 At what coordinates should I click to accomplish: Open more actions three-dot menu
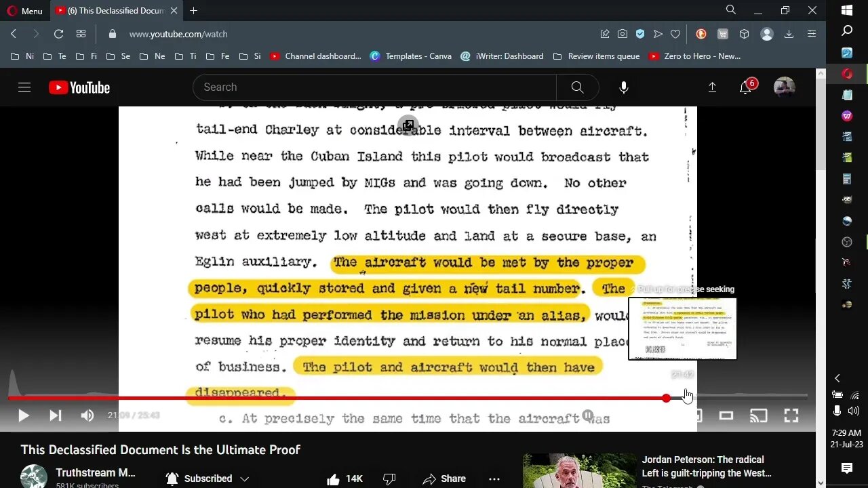pyautogui.click(x=494, y=479)
